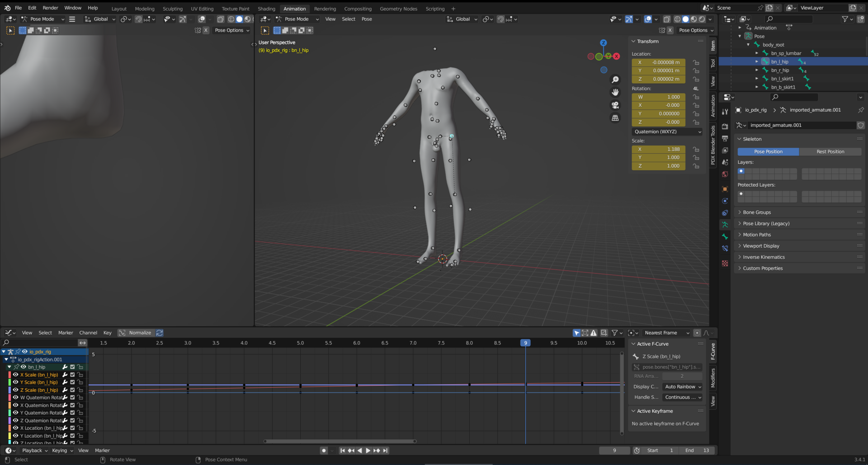The image size is (868, 465).
Task: Click wrench modifier icon on X Scale channel
Action: click(x=65, y=375)
